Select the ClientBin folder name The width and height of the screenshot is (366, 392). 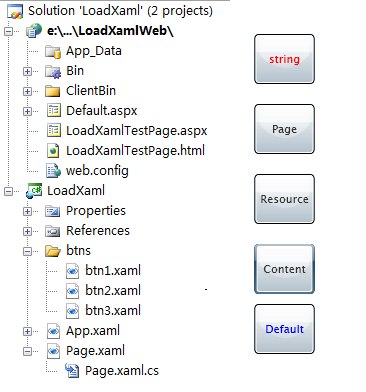(x=91, y=91)
